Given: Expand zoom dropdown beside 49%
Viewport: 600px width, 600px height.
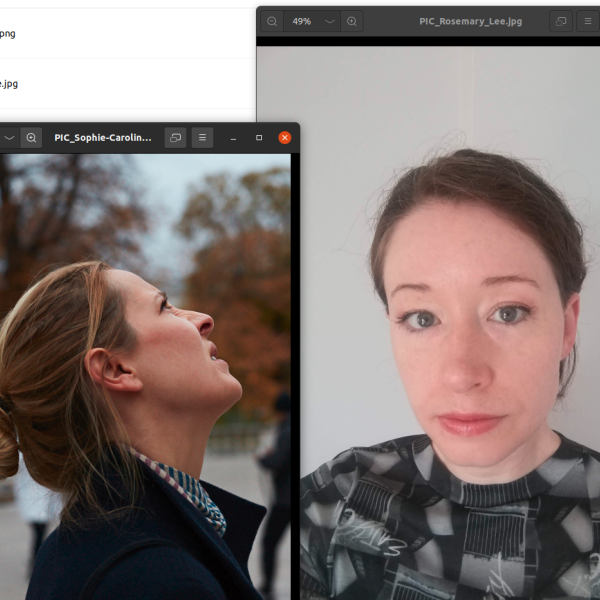Looking at the screenshot, I should pyautogui.click(x=329, y=21).
